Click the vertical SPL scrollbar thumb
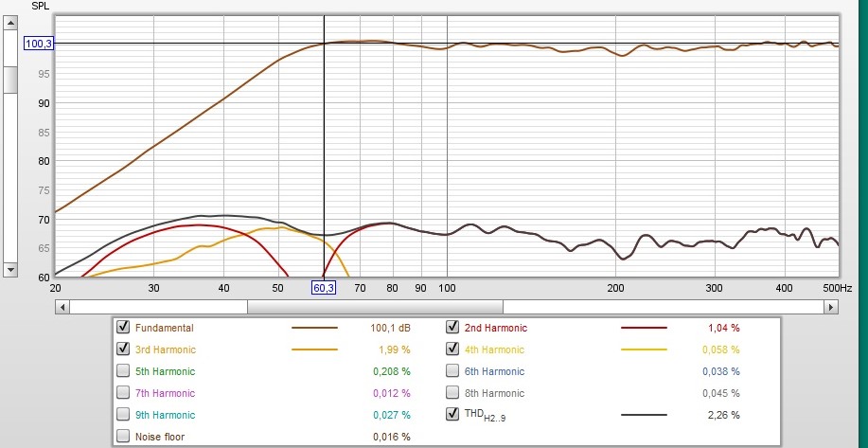Image resolution: width=868 pixels, height=448 pixels. [11, 81]
